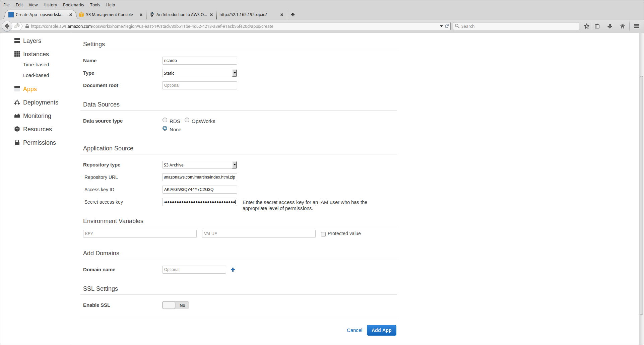The width and height of the screenshot is (644, 345).
Task: Click the blue plus icon beside Domain name
Action: [x=233, y=270]
